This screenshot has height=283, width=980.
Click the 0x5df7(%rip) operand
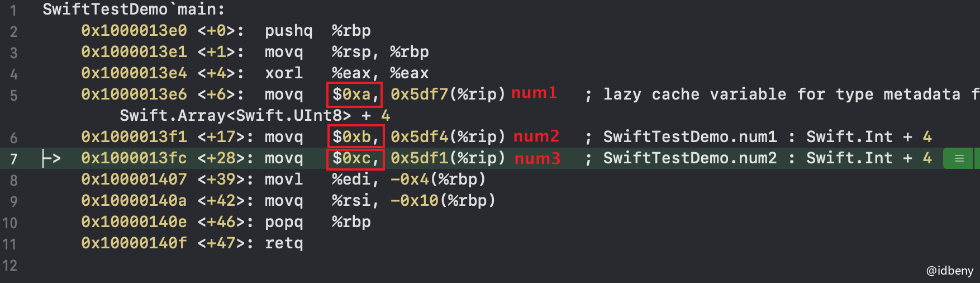[x=448, y=94]
